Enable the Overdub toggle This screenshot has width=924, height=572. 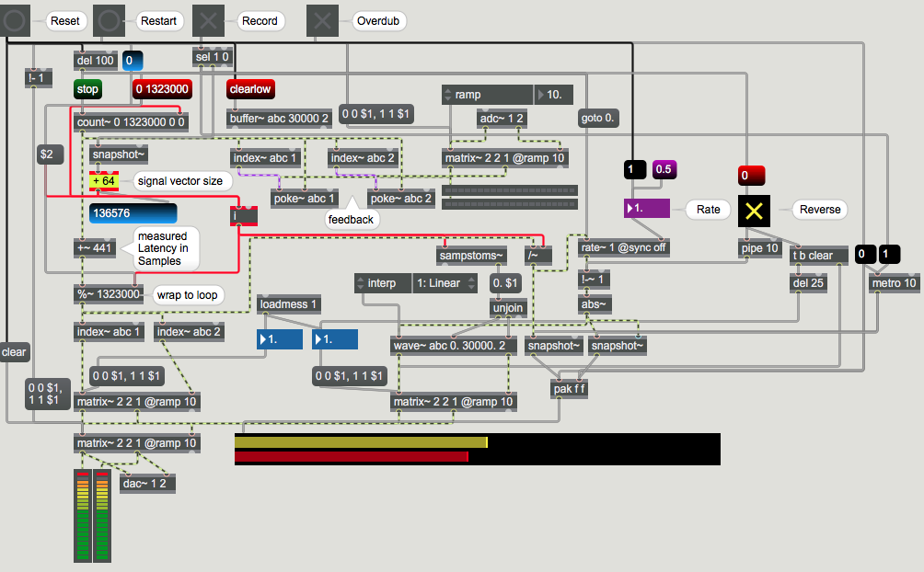[x=323, y=20]
